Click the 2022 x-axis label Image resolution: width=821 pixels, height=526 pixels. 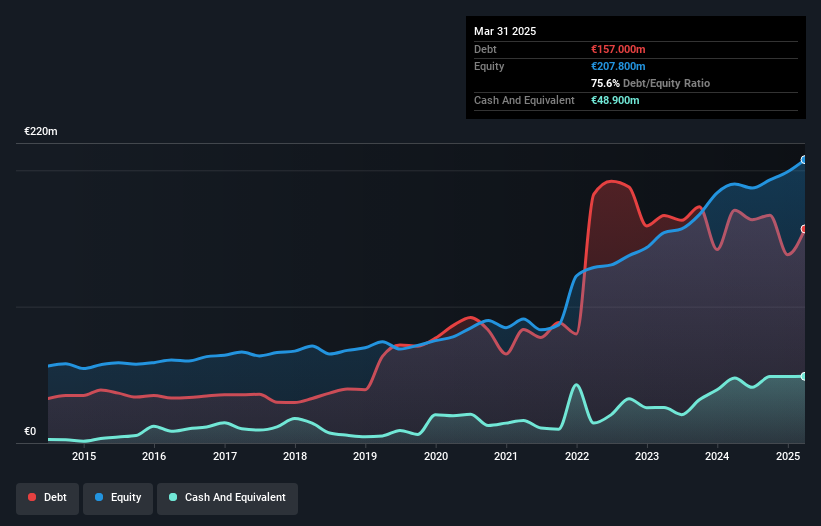coord(577,456)
